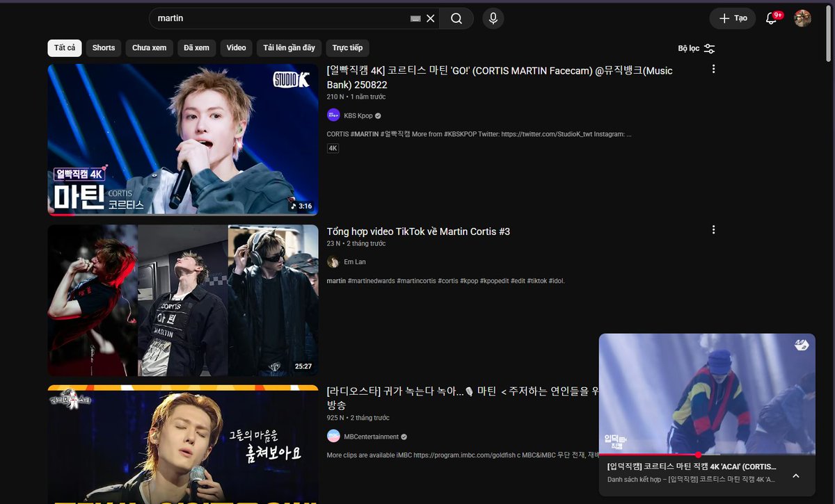Open the on-screen keyboard icon in search box
Screen dimensions: 835x504
click(x=415, y=18)
